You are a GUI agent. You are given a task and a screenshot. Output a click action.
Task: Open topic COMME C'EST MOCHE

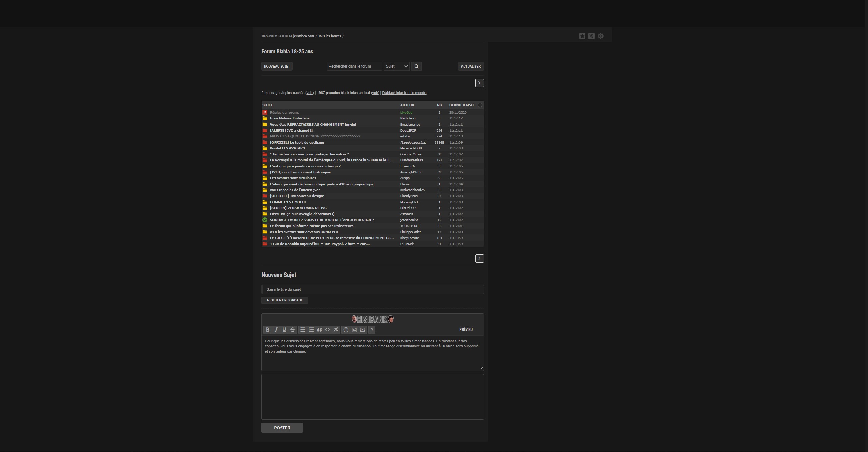[288, 202]
